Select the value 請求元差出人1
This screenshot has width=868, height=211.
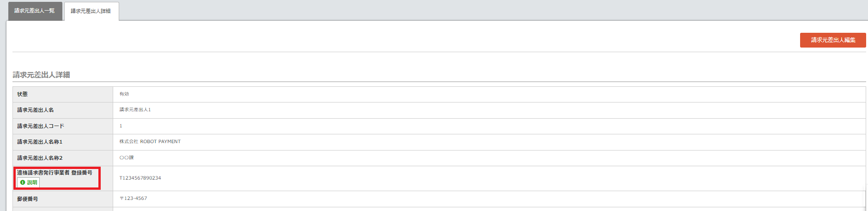coord(135,110)
